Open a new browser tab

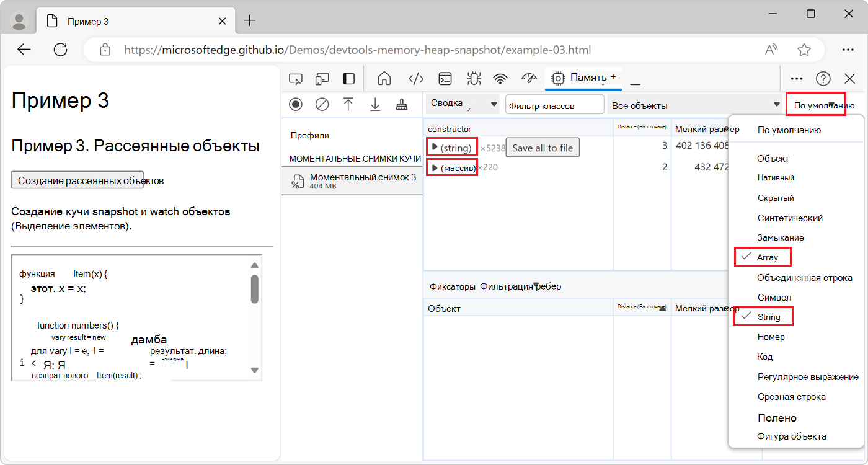click(x=250, y=21)
